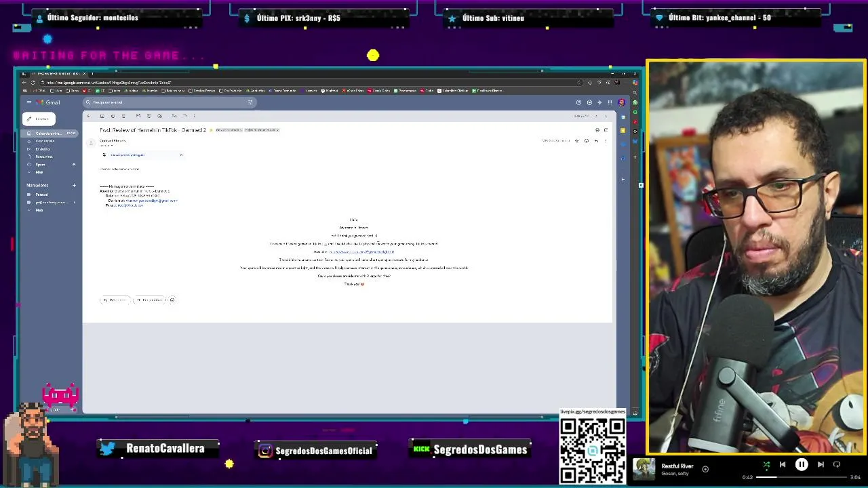Open Google apps grid launcher
Screen dimensions: 868x488
coord(610,102)
